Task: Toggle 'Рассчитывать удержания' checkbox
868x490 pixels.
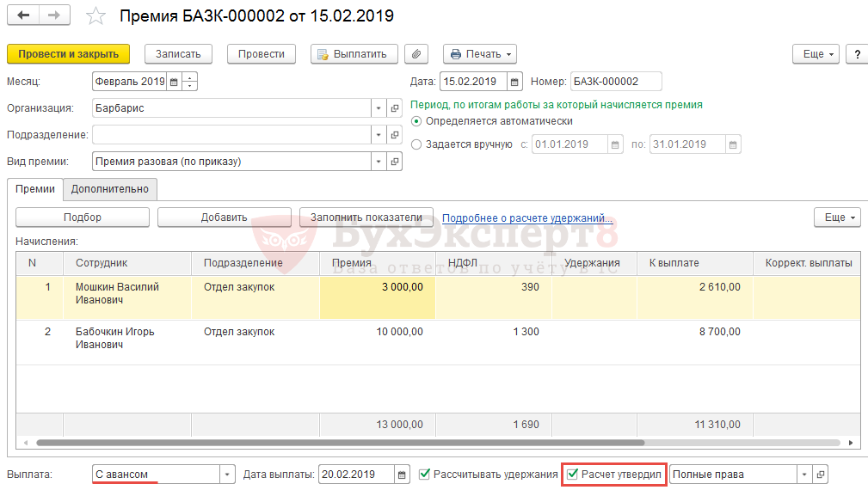Action: click(x=424, y=475)
